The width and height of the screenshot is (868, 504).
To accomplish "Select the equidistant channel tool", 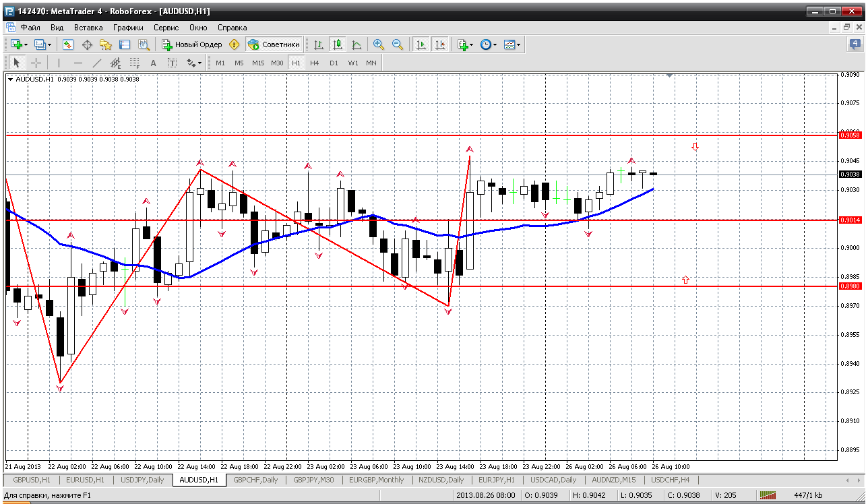I will click(115, 63).
